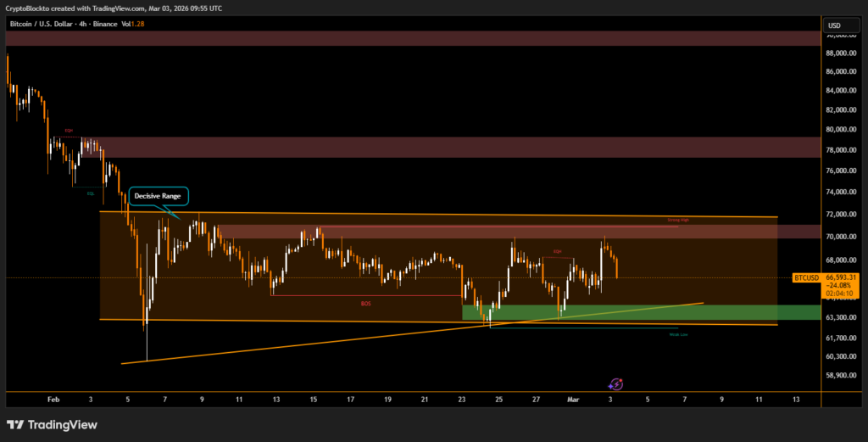The width and height of the screenshot is (868, 442).
Task: Click the TradingView logo icon
Action: point(16,424)
